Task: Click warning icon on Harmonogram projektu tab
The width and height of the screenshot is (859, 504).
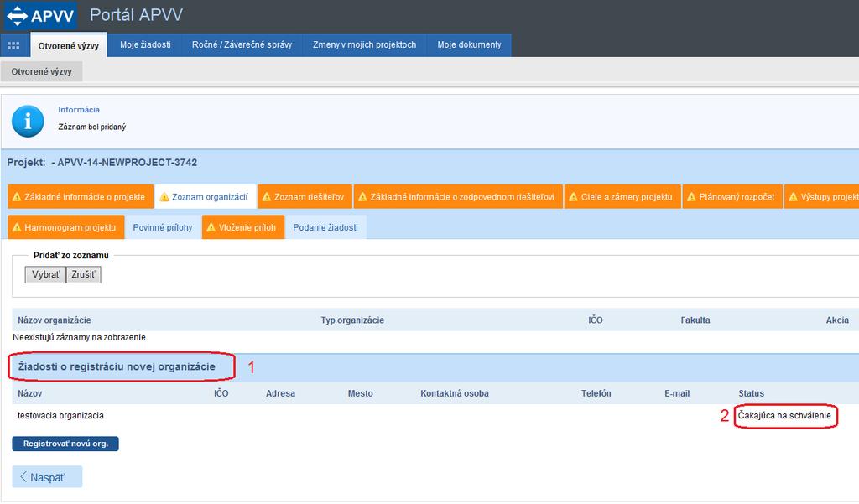Action: (17, 227)
